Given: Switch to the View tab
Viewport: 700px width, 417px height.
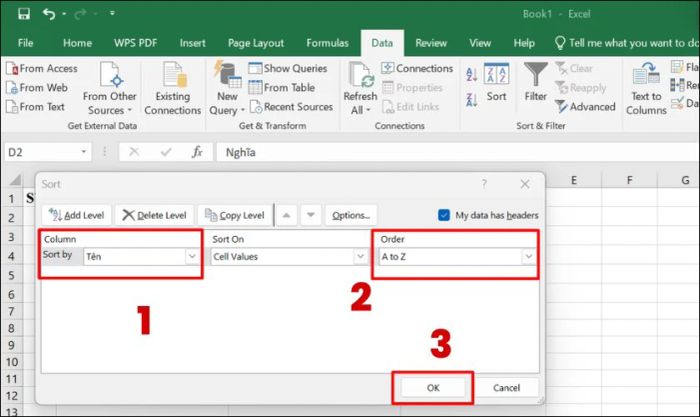Looking at the screenshot, I should pos(480,43).
